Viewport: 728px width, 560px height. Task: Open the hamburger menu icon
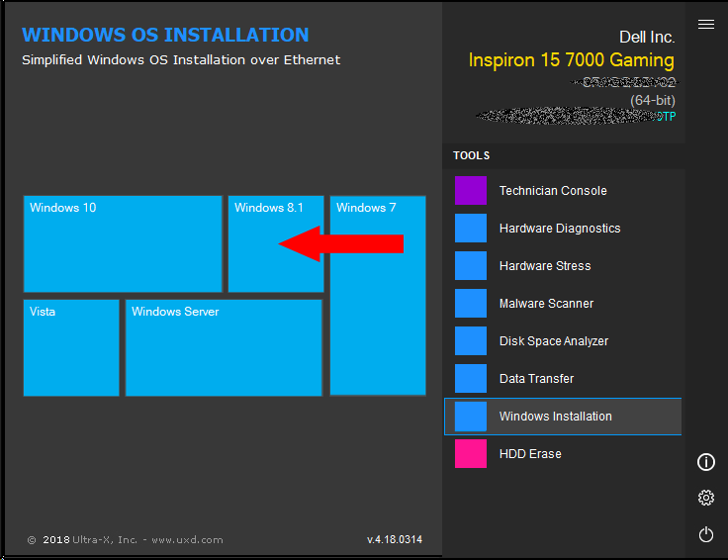pyautogui.click(x=705, y=25)
